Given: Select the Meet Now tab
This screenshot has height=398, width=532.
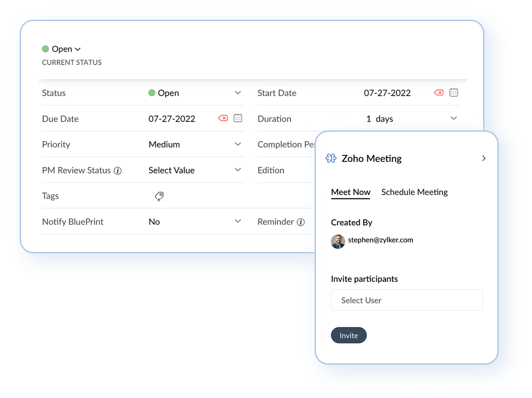Looking at the screenshot, I should (x=350, y=192).
